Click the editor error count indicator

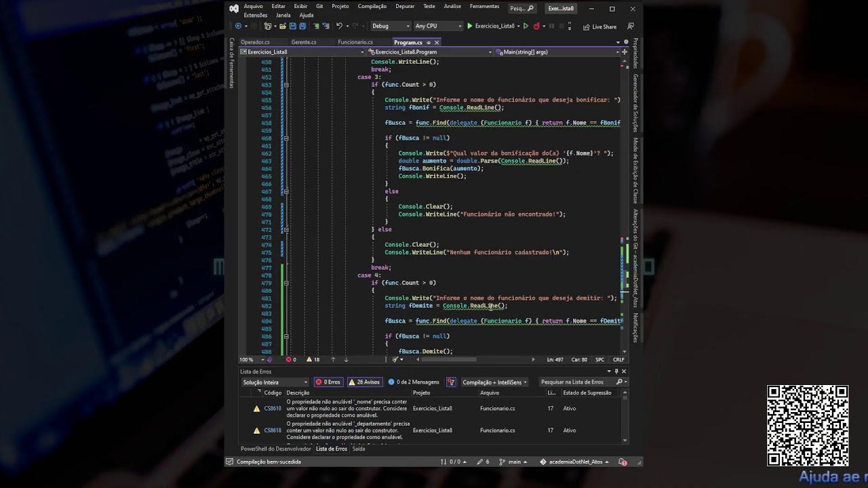pyautogui.click(x=291, y=359)
